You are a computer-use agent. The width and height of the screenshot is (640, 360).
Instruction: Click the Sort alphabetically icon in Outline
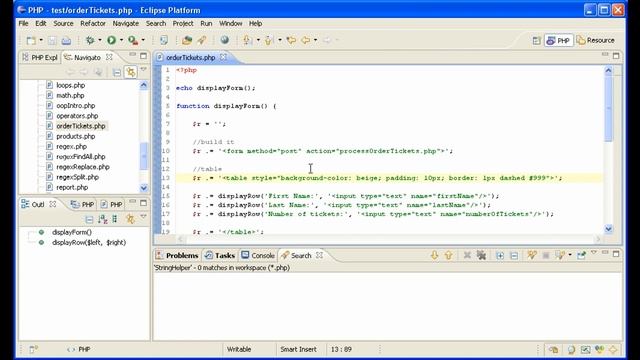coord(102,219)
